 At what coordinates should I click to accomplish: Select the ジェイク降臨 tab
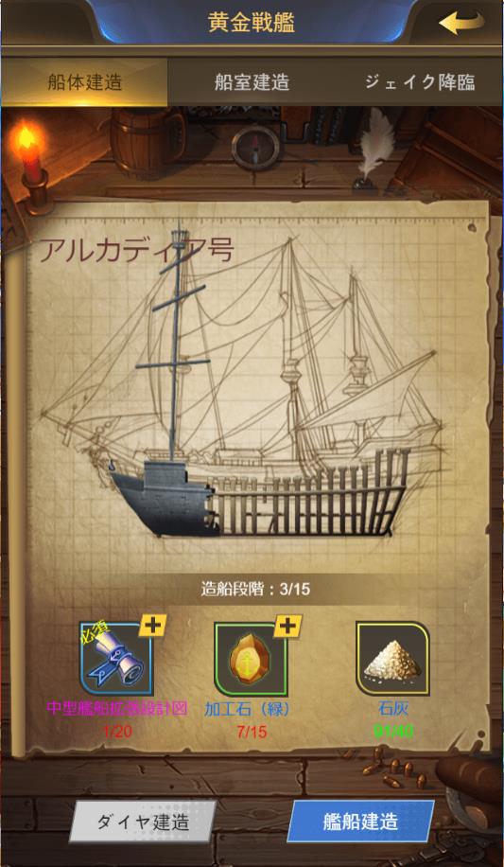[420, 81]
